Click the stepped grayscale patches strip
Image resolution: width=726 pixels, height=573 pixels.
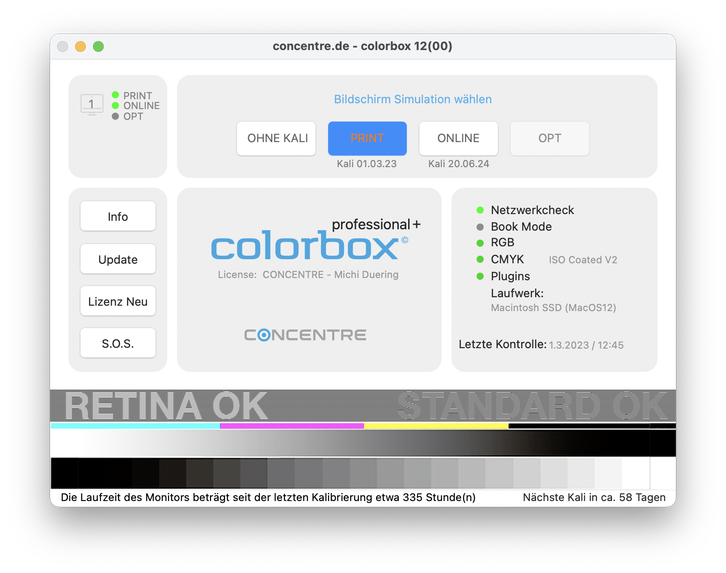pyautogui.click(x=363, y=473)
